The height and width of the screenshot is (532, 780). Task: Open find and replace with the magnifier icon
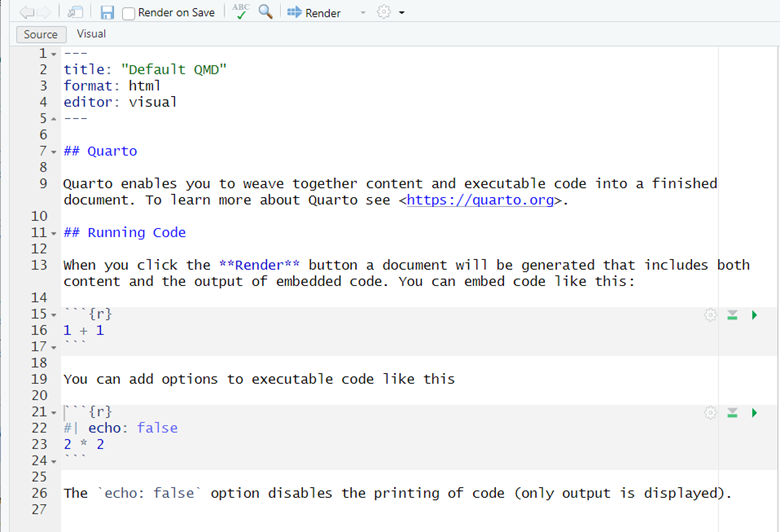pyautogui.click(x=266, y=11)
